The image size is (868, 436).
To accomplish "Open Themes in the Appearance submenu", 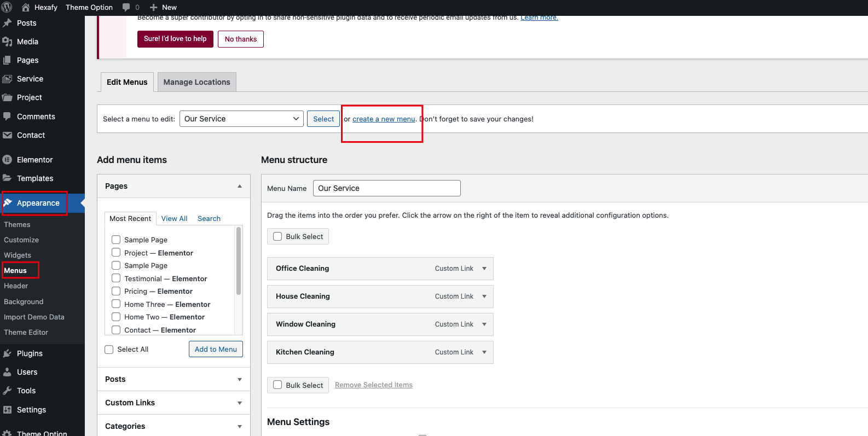I will click(17, 224).
